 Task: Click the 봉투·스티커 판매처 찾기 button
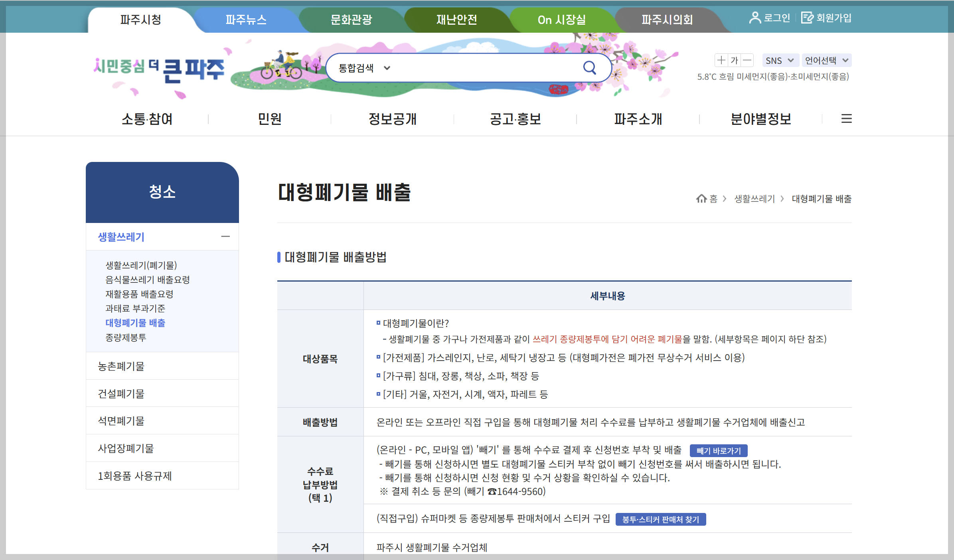(661, 519)
